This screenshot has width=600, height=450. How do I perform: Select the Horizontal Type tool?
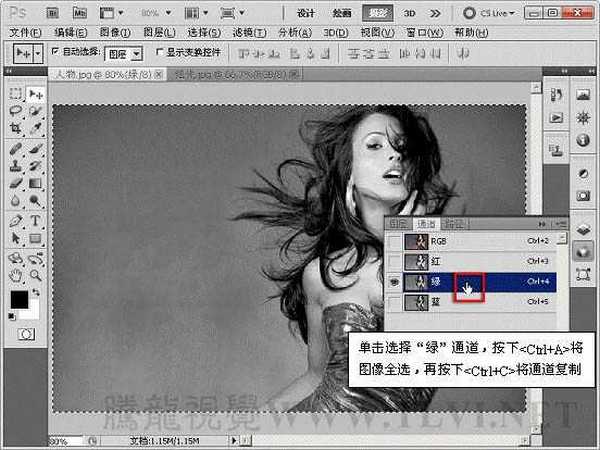[x=35, y=219]
